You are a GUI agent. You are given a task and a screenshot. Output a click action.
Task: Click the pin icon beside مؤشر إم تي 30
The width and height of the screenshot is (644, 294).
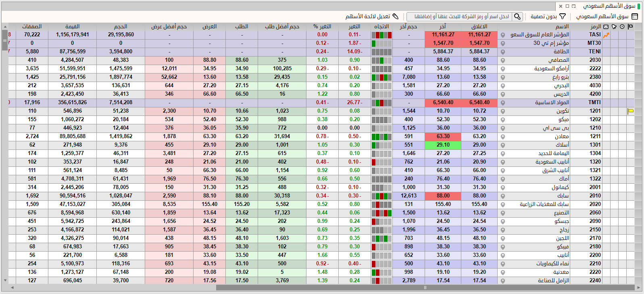click(x=503, y=43)
